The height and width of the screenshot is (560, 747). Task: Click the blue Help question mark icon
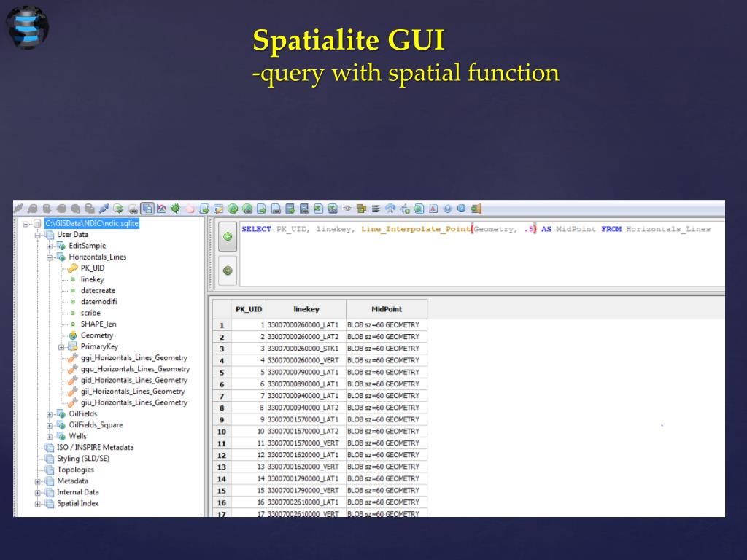tap(447, 209)
